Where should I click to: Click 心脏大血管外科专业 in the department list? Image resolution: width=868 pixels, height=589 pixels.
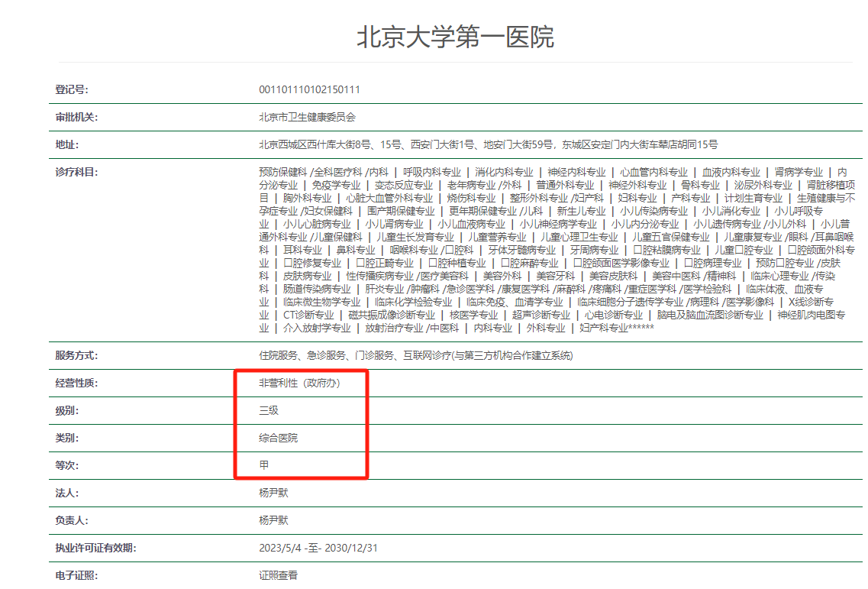point(389,199)
